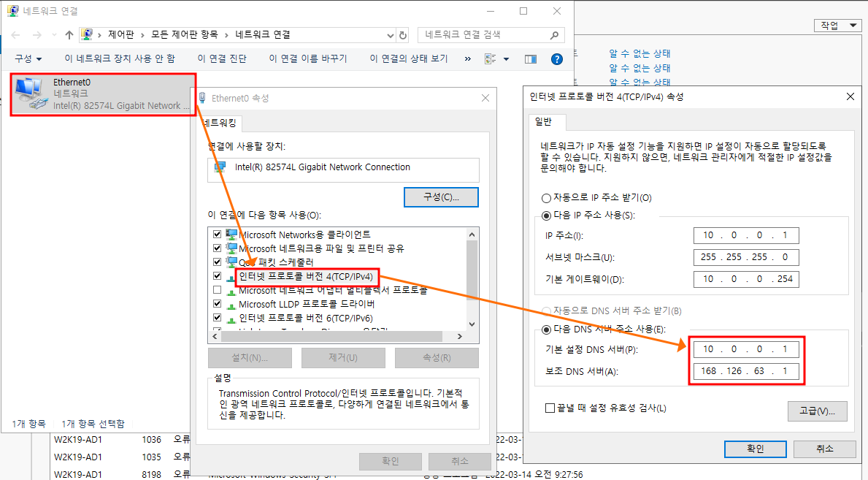868x480 pixels.
Task: Click the 1035 event row
Action: pos(122,457)
